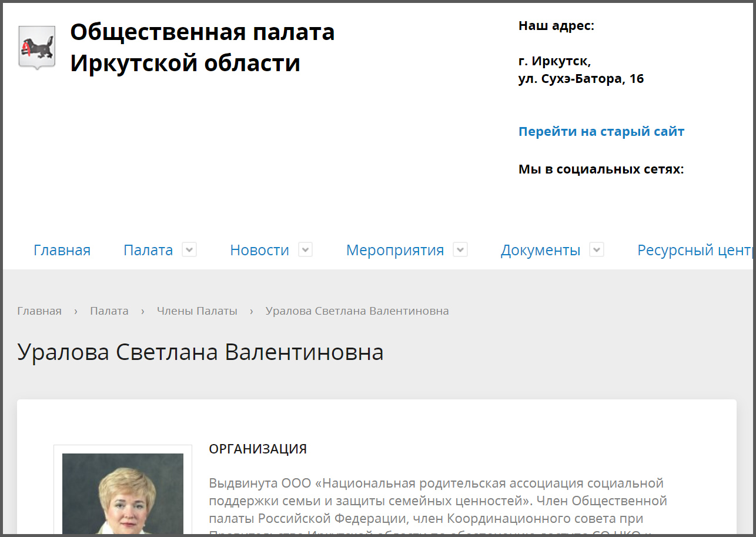Open the "Общественная палата Иркутской области" site title
756x537 pixels.
(x=202, y=48)
